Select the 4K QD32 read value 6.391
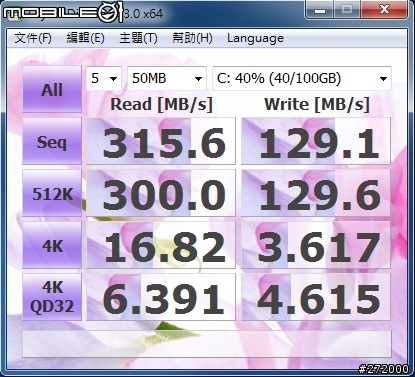 click(x=161, y=297)
